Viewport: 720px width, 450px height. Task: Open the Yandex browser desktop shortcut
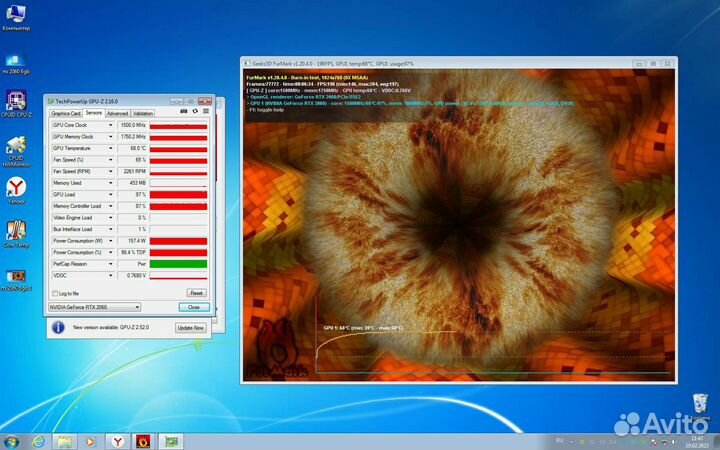[16, 191]
